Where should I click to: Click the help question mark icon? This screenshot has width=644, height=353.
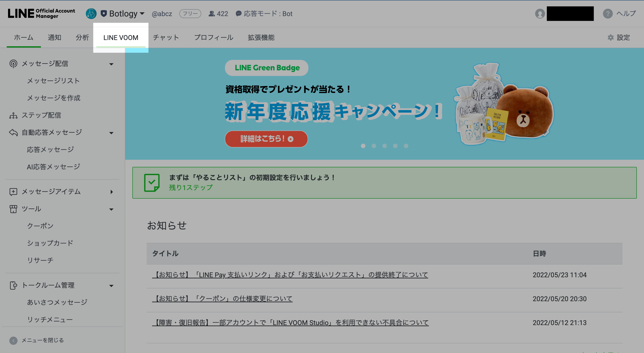[x=608, y=13]
